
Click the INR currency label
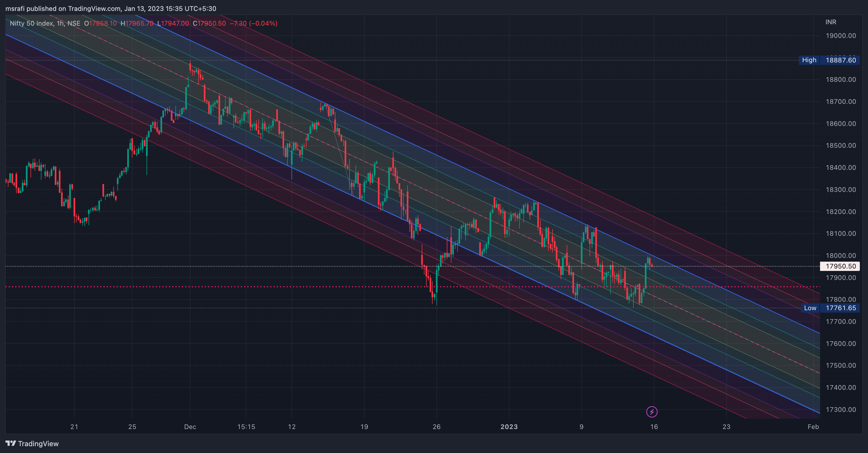click(x=831, y=22)
